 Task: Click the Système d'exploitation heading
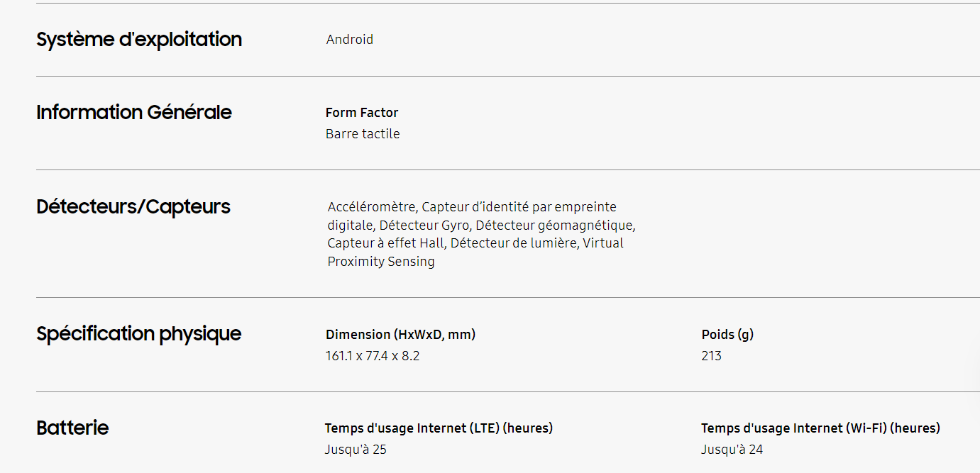point(139,39)
